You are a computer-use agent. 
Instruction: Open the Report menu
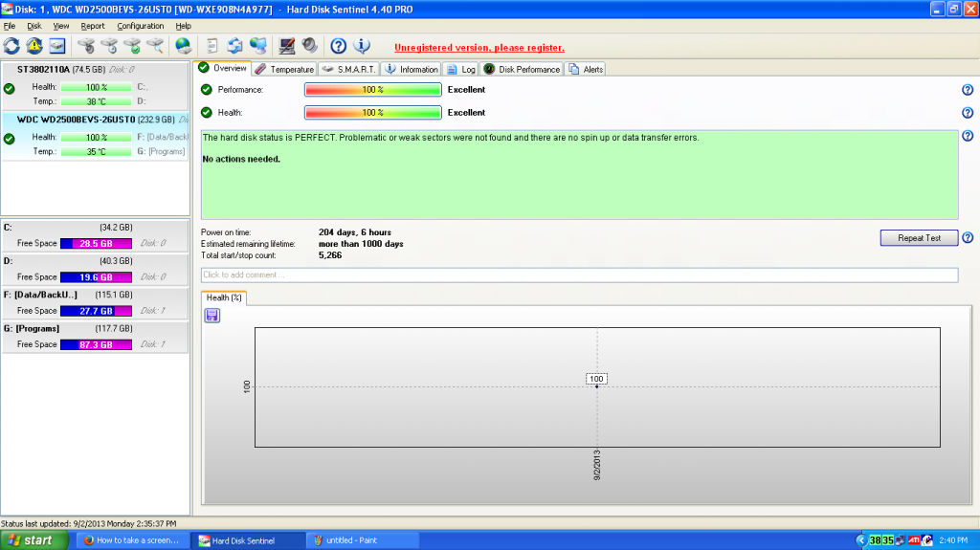93,26
